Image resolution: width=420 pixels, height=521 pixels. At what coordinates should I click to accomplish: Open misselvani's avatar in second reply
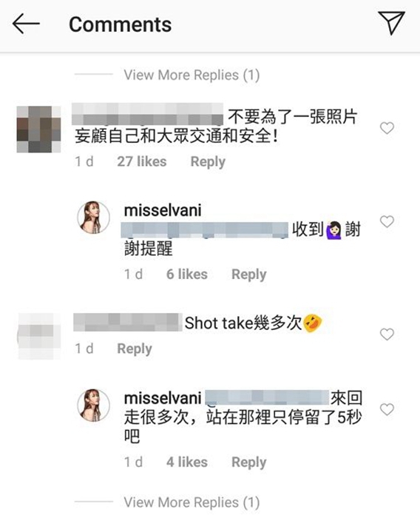click(x=94, y=406)
